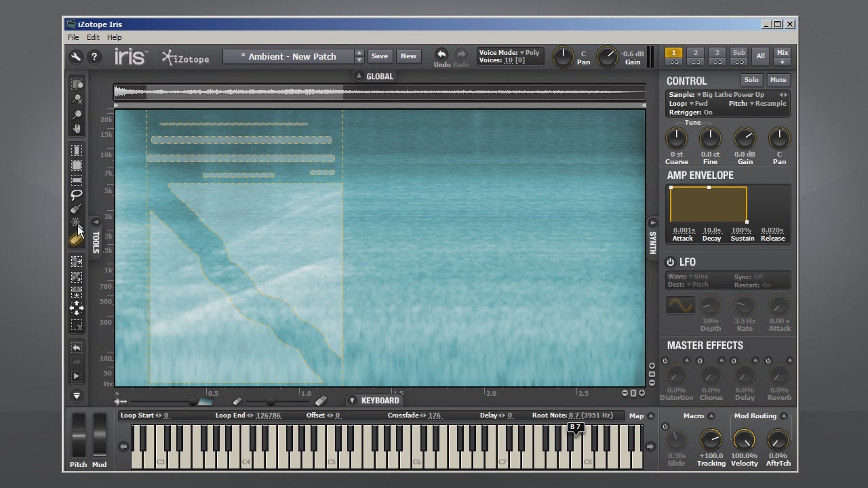868x488 pixels.
Task: Zoom in the spectrogram vertically
Action: pos(652,366)
